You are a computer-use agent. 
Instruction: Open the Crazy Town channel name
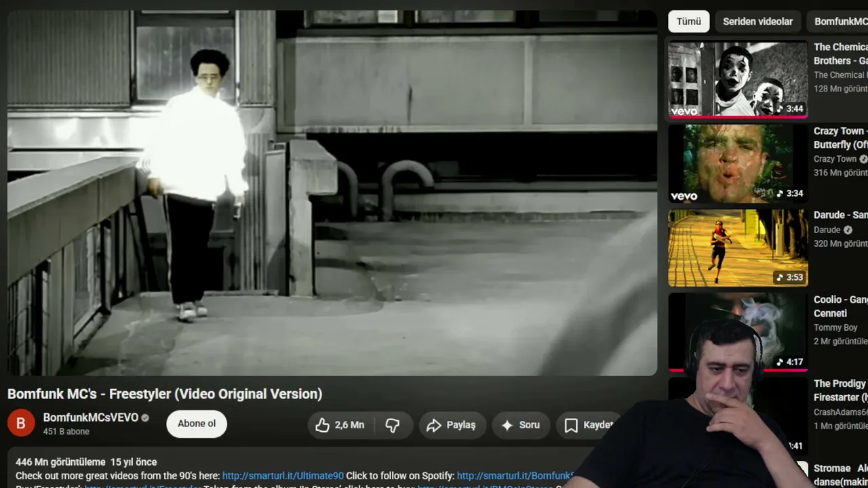click(835, 159)
